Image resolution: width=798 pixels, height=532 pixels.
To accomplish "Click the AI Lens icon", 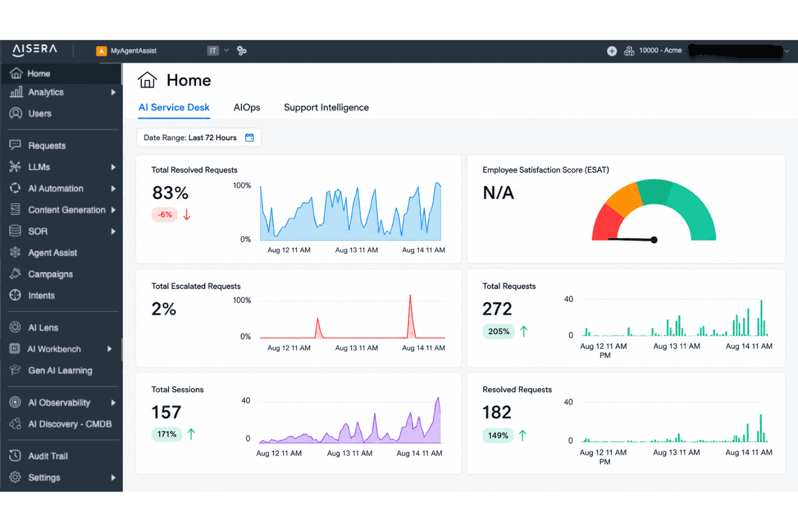I will [x=15, y=327].
